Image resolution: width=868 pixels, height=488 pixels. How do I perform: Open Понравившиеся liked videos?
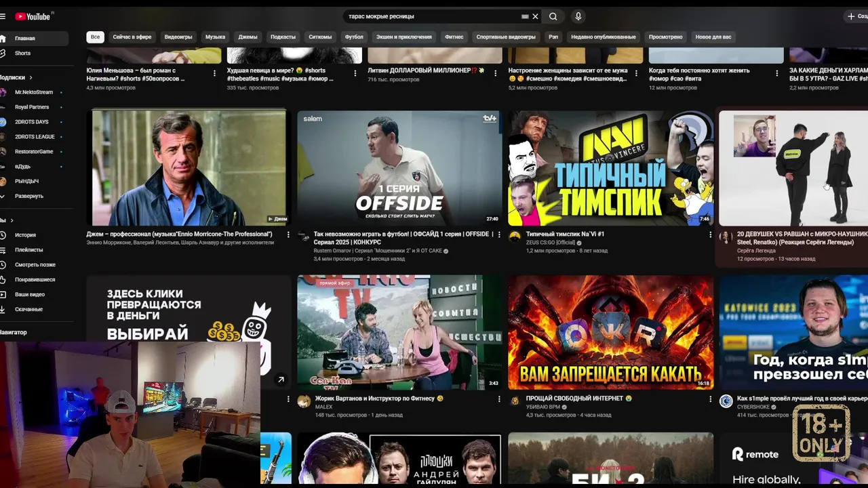(x=34, y=279)
